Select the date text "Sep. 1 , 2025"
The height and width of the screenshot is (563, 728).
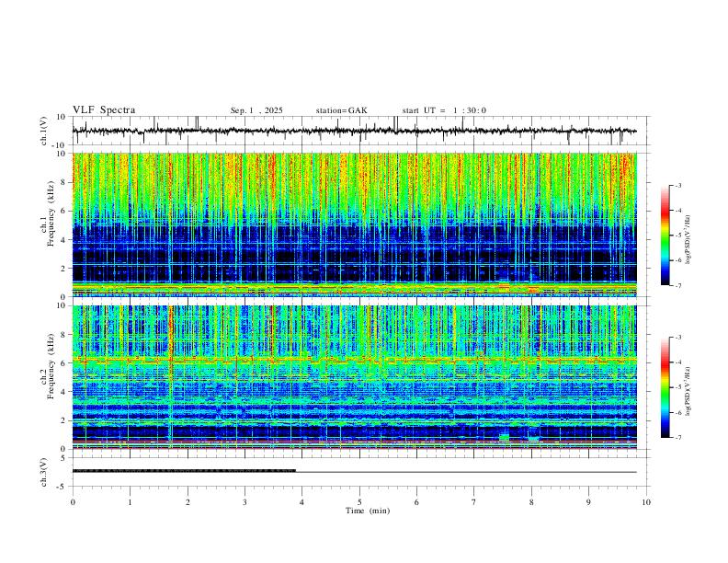point(256,110)
